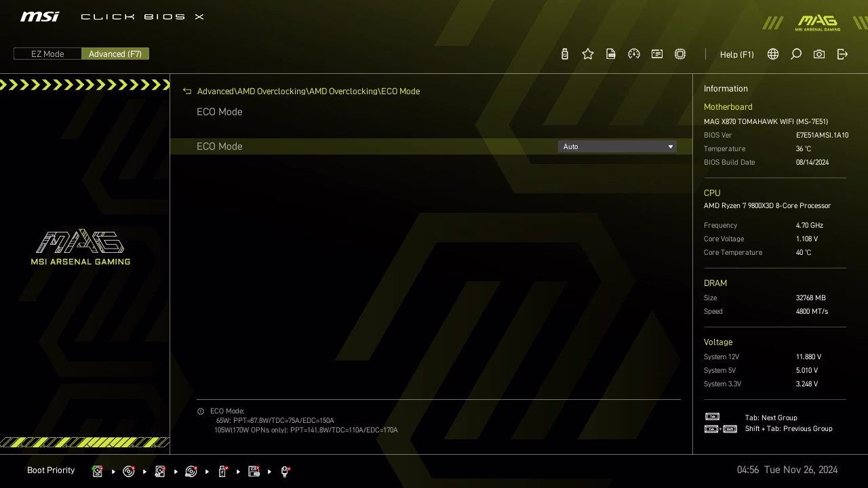Image resolution: width=868 pixels, height=488 pixels.
Task: Click the 65W PPT=87.8W description line
Action: [x=275, y=421]
